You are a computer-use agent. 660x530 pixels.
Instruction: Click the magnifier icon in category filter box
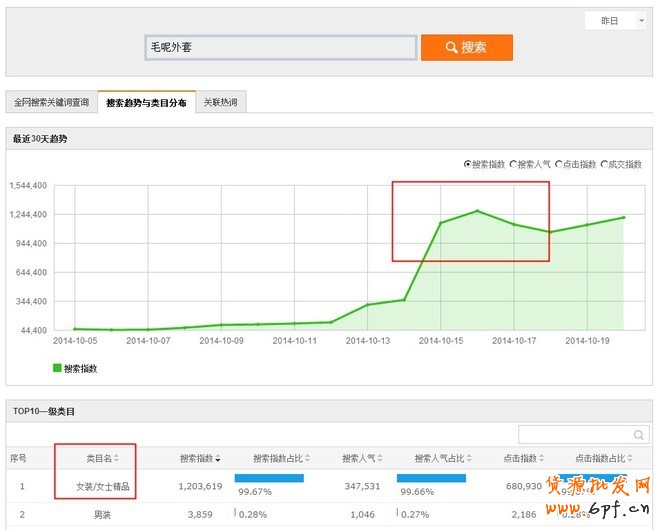[x=639, y=435]
